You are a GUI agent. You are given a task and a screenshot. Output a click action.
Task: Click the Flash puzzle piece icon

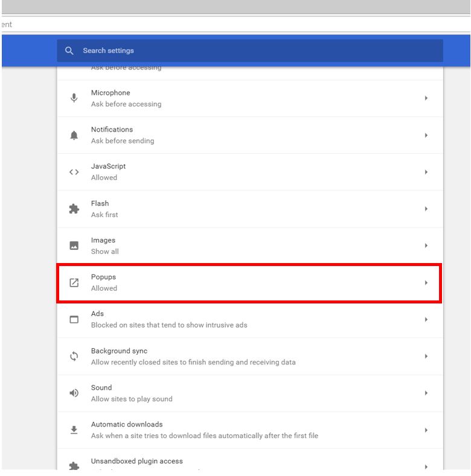74,209
